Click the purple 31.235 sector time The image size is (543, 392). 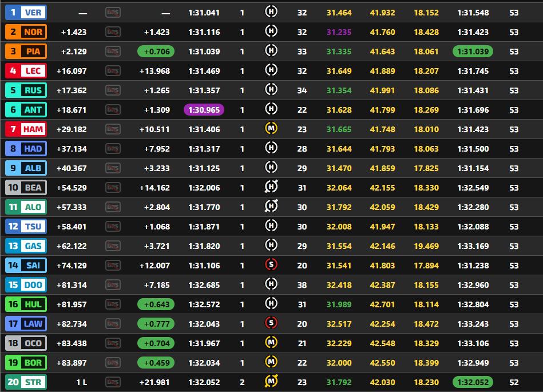pos(339,32)
